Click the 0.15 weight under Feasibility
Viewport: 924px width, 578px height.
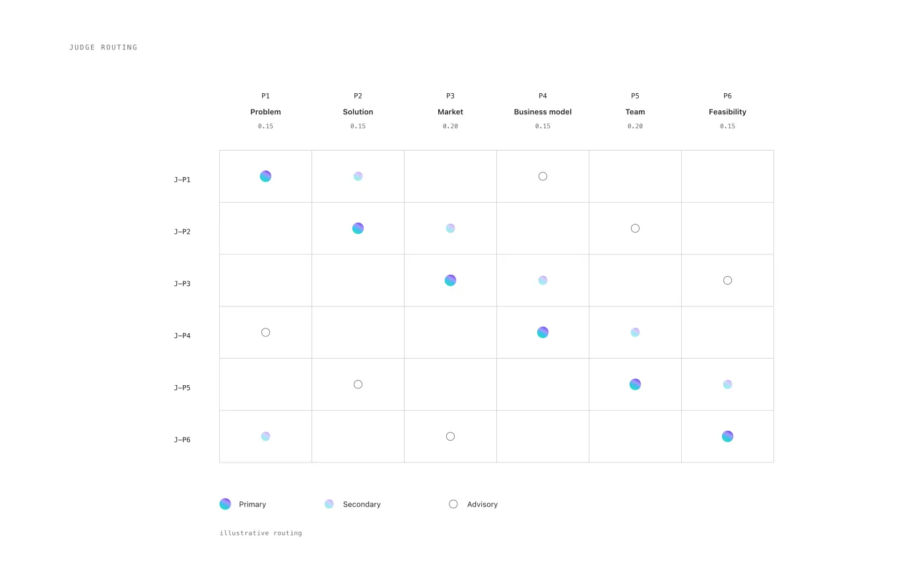(727, 126)
